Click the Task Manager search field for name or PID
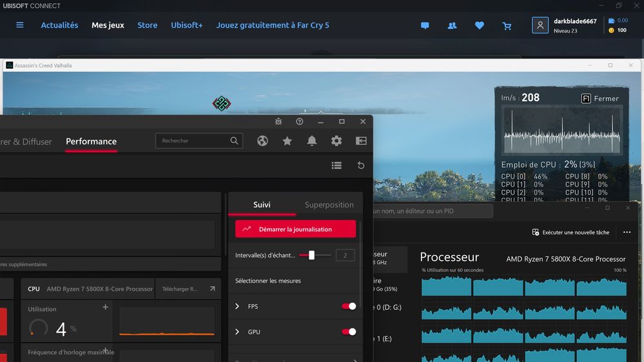 tap(432, 211)
